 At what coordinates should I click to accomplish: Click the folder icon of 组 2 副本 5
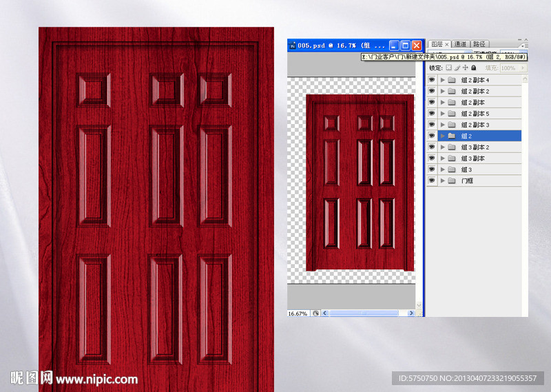point(452,114)
